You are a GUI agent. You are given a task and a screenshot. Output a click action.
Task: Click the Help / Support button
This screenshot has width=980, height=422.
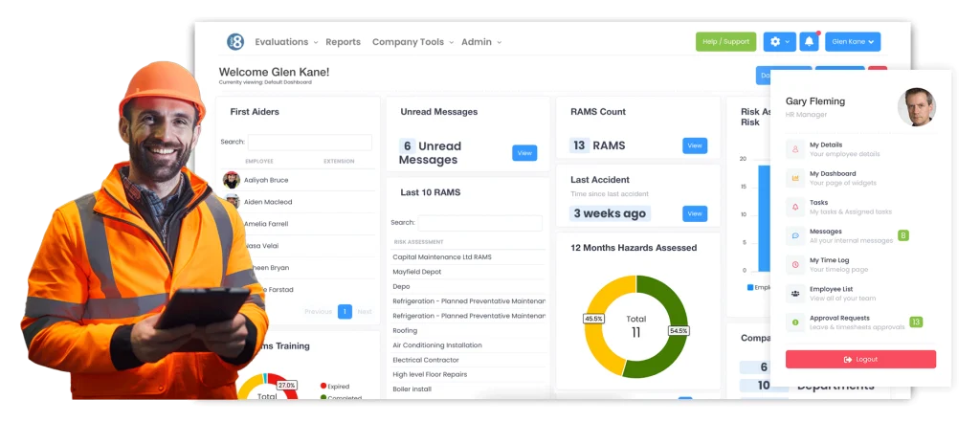pos(725,42)
